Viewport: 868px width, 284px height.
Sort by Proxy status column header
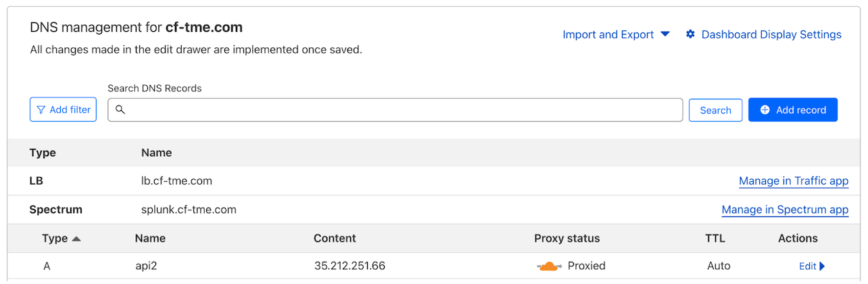(x=566, y=238)
